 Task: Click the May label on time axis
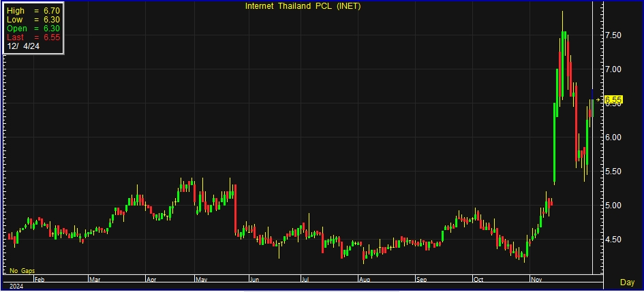[x=202, y=279]
